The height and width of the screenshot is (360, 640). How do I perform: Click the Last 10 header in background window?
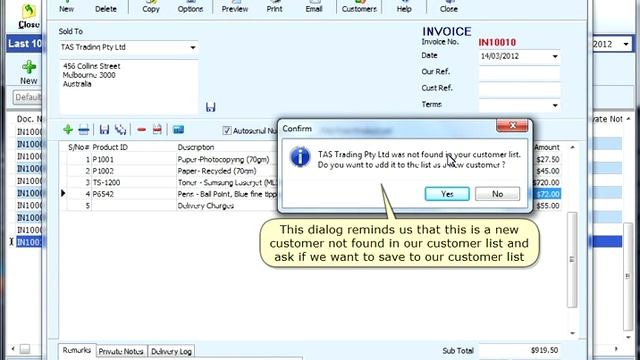[25, 44]
